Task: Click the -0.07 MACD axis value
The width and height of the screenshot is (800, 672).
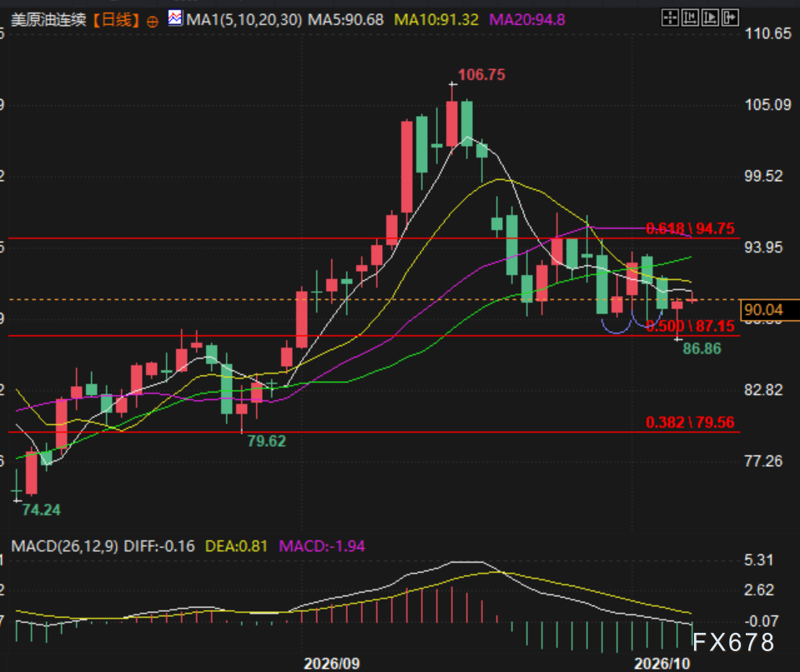Action: [x=762, y=621]
